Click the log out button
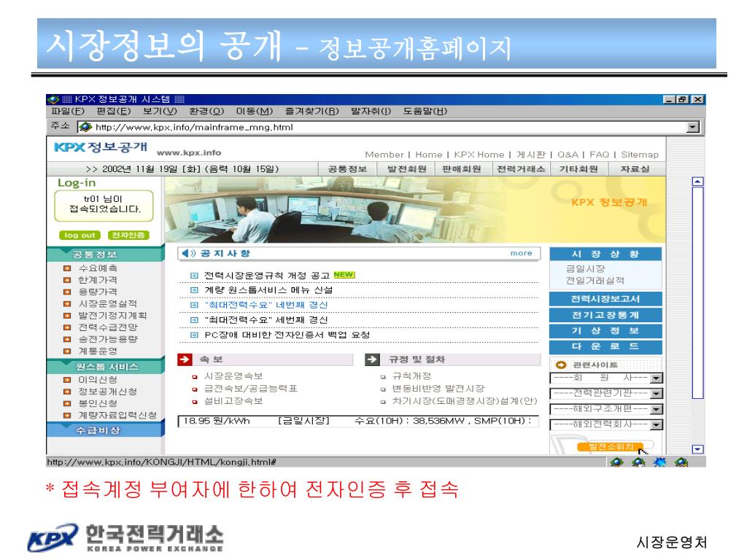The height and width of the screenshot is (560, 747). point(80,236)
